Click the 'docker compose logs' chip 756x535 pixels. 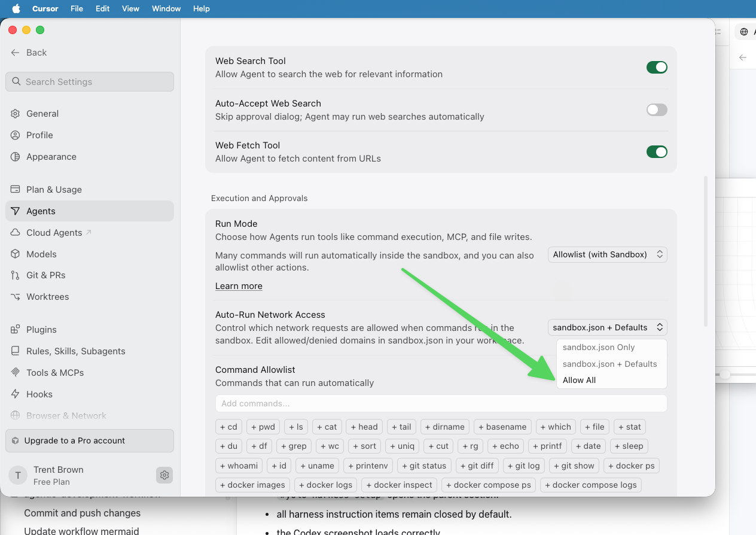click(x=591, y=485)
